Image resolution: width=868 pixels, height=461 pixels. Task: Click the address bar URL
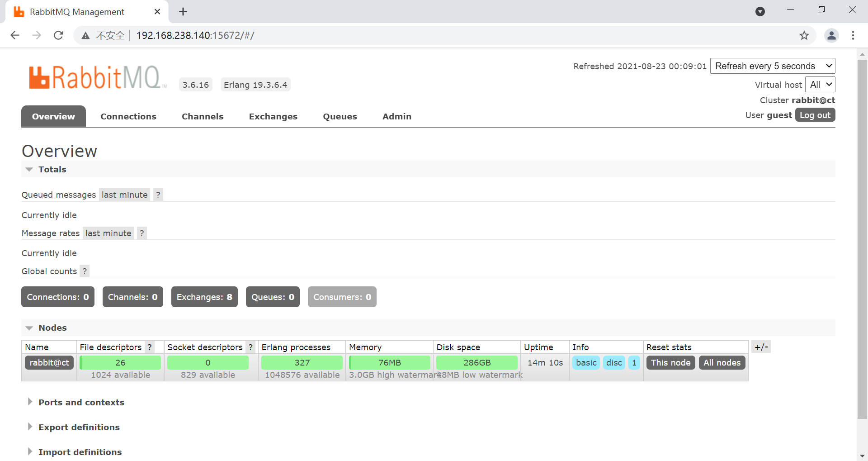(195, 35)
